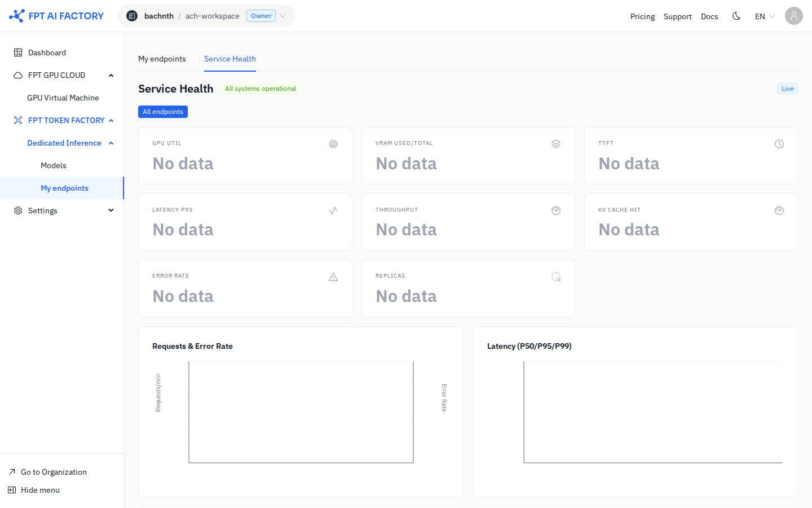Open the workspace switcher dropdown arrow

pyautogui.click(x=283, y=16)
